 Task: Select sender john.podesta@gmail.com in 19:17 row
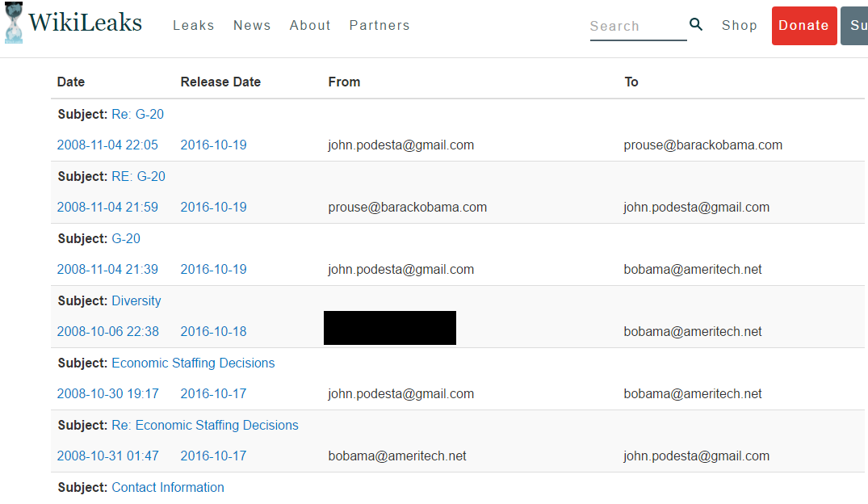tap(400, 394)
